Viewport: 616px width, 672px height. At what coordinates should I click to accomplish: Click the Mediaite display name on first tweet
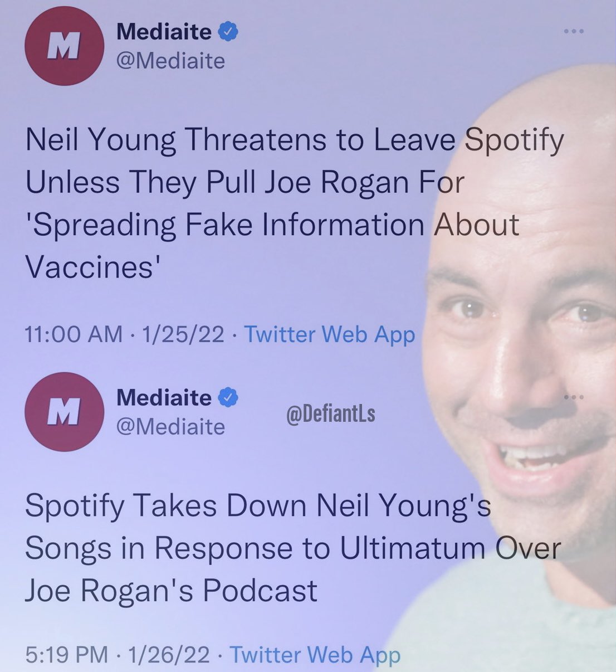point(164,32)
